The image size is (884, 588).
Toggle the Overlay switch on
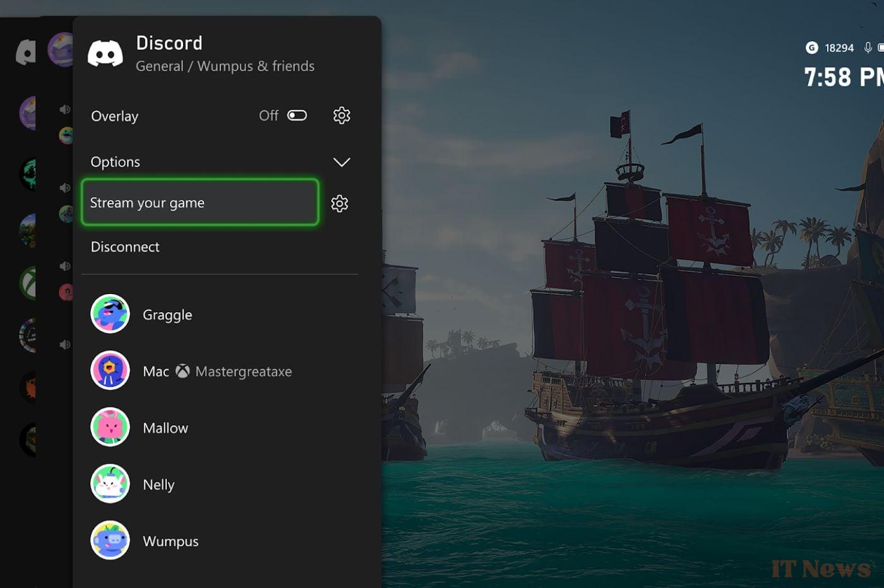pos(297,115)
